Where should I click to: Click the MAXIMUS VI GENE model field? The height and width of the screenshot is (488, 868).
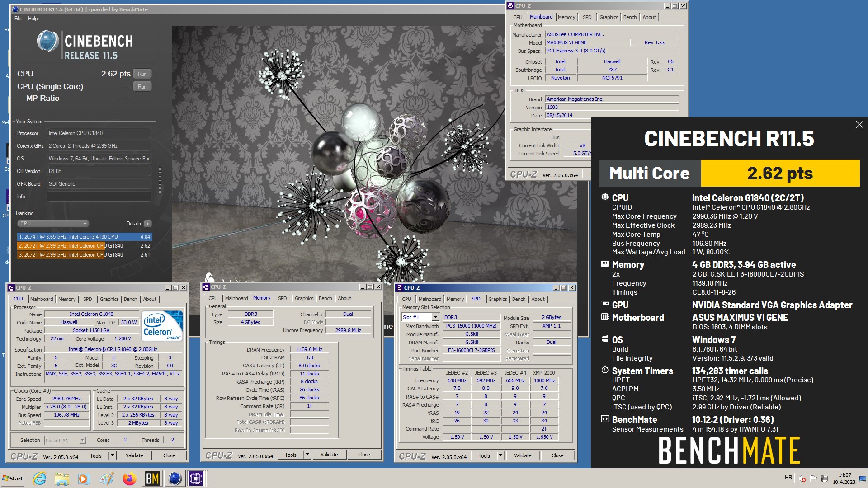click(587, 42)
